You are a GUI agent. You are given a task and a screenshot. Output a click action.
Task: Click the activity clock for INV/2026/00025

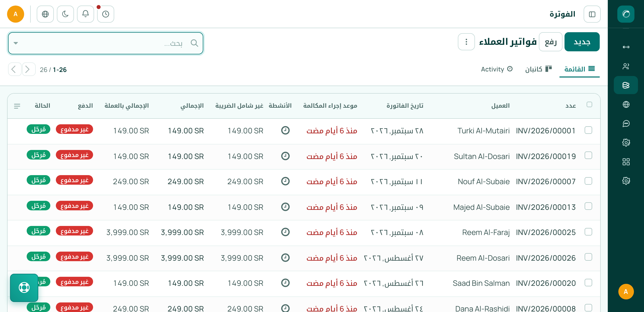click(285, 232)
